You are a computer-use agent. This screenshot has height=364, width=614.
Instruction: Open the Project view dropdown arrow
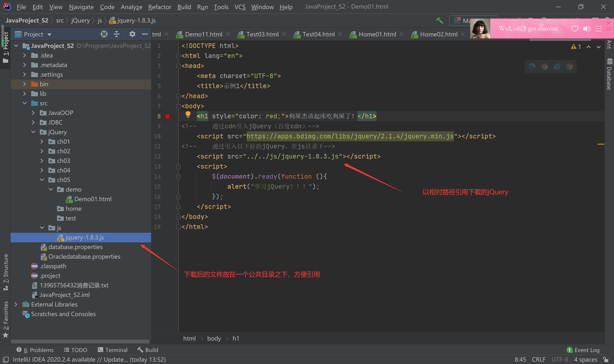click(x=50, y=34)
